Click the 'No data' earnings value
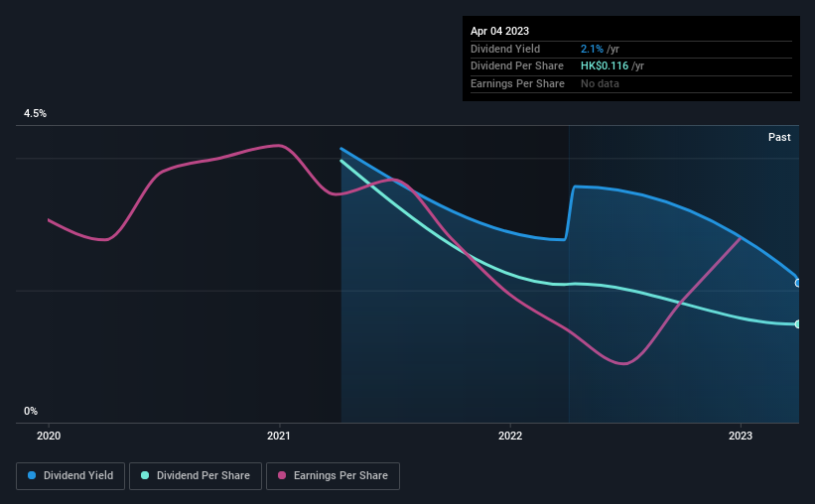 click(600, 83)
